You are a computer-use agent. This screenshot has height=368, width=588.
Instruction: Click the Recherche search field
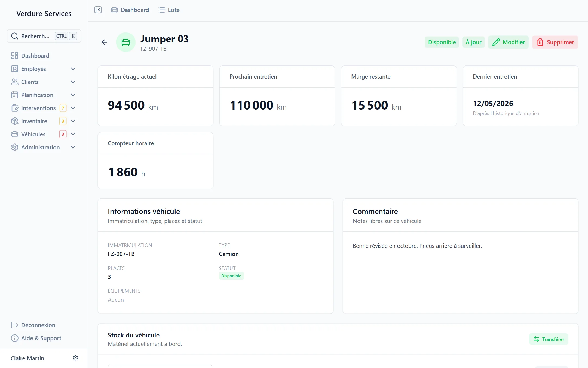[44, 36]
